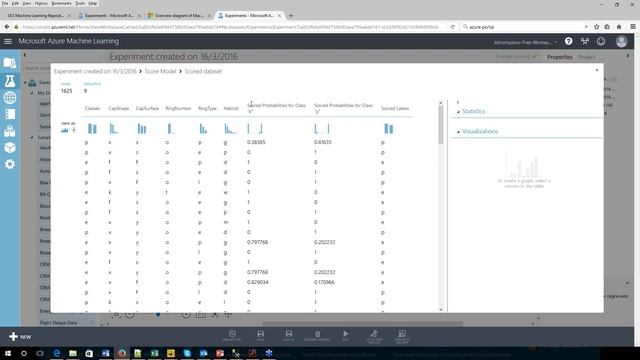Collapse the Visualizations section
Screen dimensions: 640x360
pos(458,131)
